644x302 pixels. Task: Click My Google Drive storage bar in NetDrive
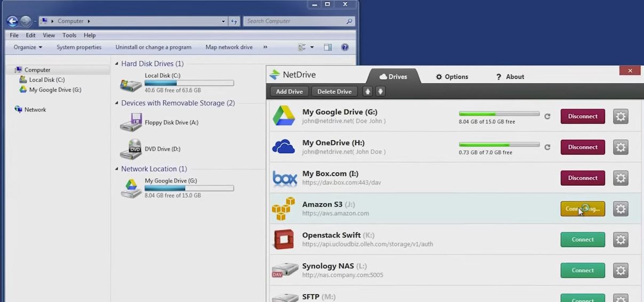click(x=499, y=114)
